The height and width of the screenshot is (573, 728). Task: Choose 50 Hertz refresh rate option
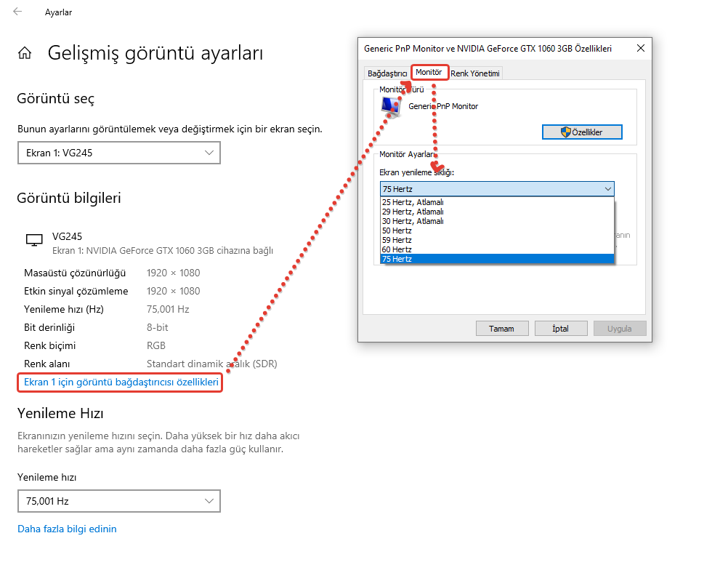397,231
